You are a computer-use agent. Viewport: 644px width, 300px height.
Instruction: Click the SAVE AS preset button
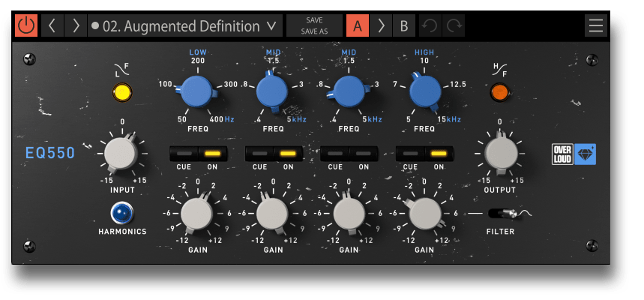click(x=314, y=31)
